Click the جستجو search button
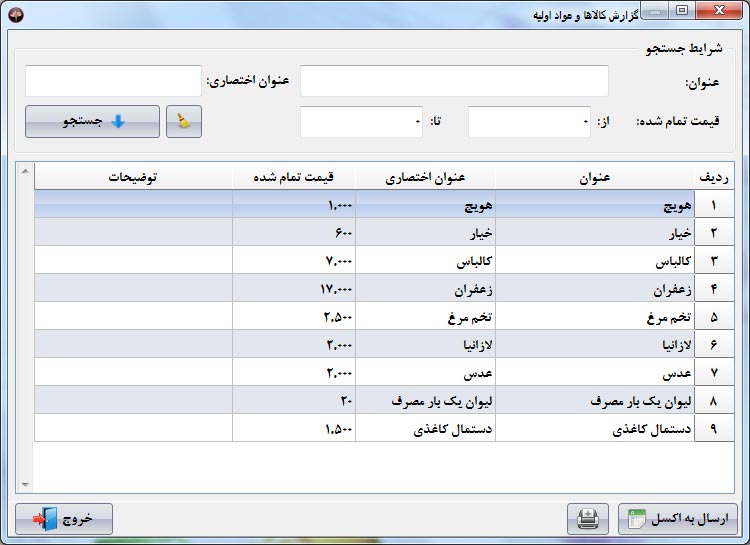The width and height of the screenshot is (750, 545). coord(92,122)
